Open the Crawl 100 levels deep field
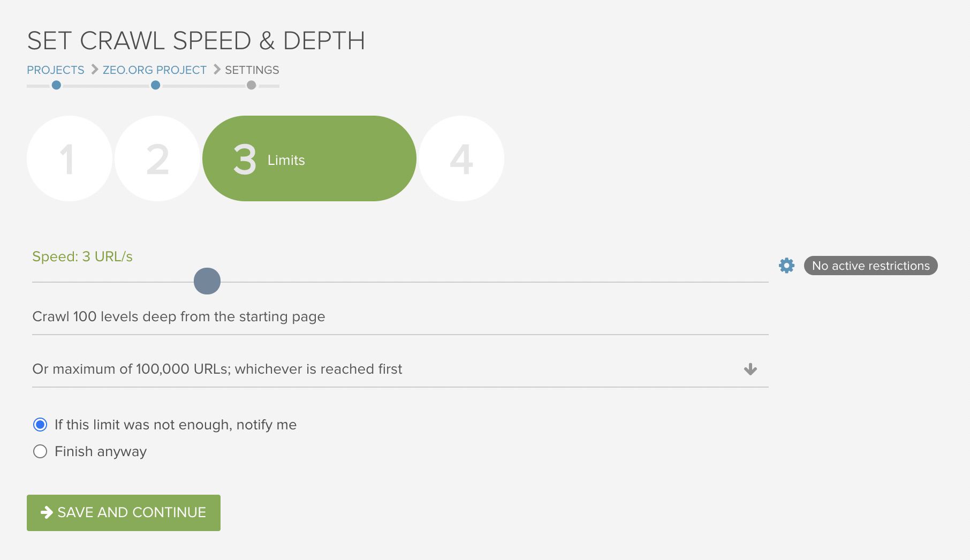This screenshot has height=560, width=970. (x=400, y=316)
